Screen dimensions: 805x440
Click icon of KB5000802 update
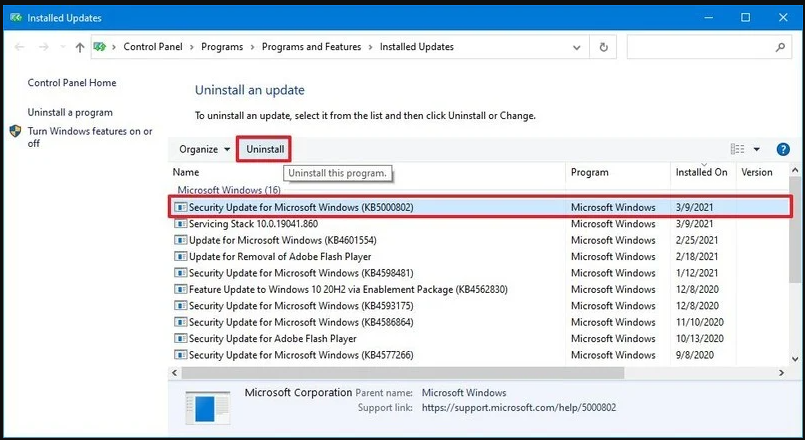click(x=180, y=207)
